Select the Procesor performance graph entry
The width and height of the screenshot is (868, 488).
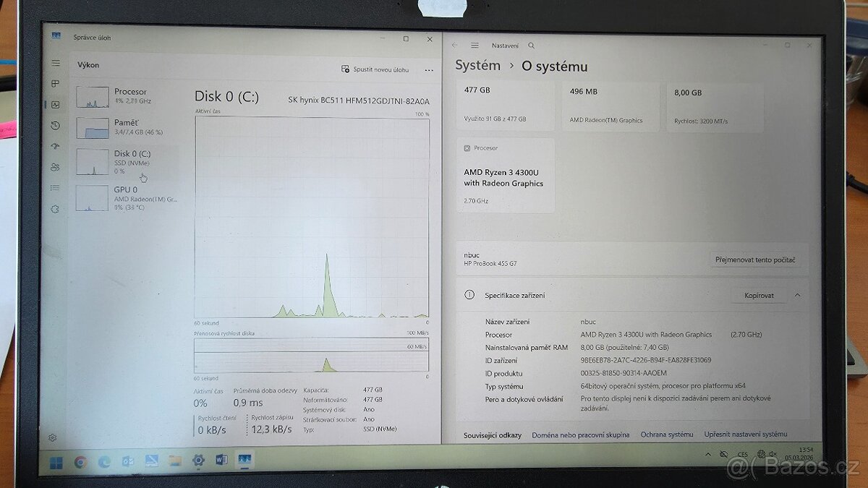coord(127,97)
